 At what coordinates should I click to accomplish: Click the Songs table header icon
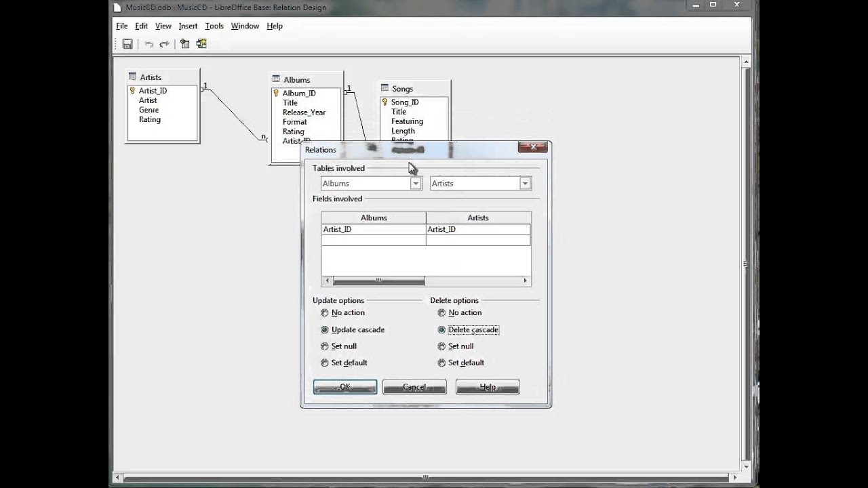coord(384,88)
